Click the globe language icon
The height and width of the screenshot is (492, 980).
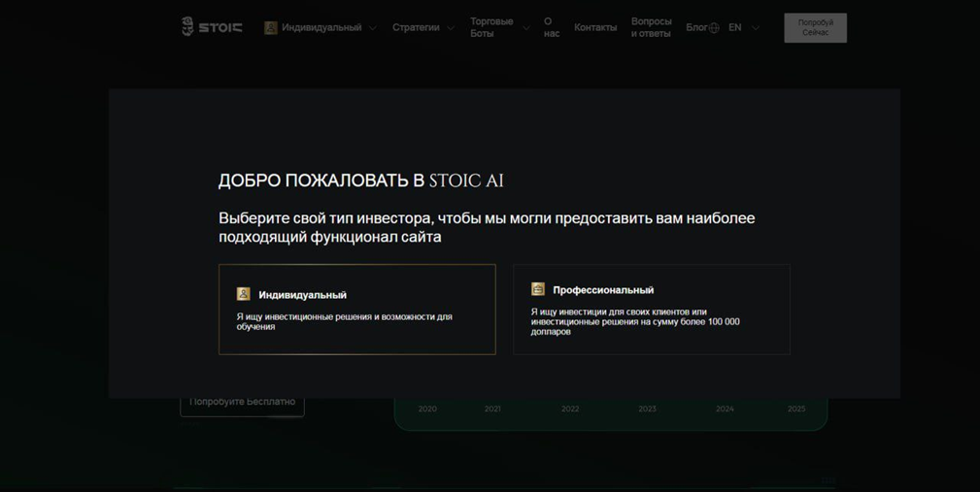(714, 28)
